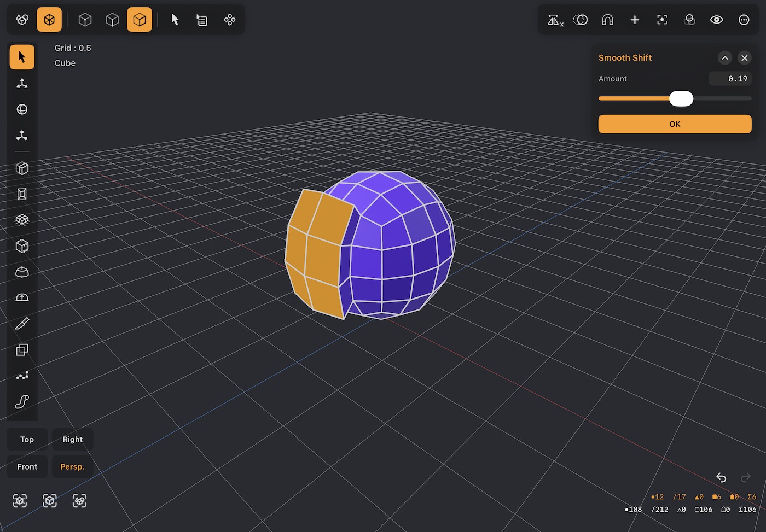Confirm Smooth Shift with OK
This screenshot has height=532, width=766.
pyautogui.click(x=675, y=124)
